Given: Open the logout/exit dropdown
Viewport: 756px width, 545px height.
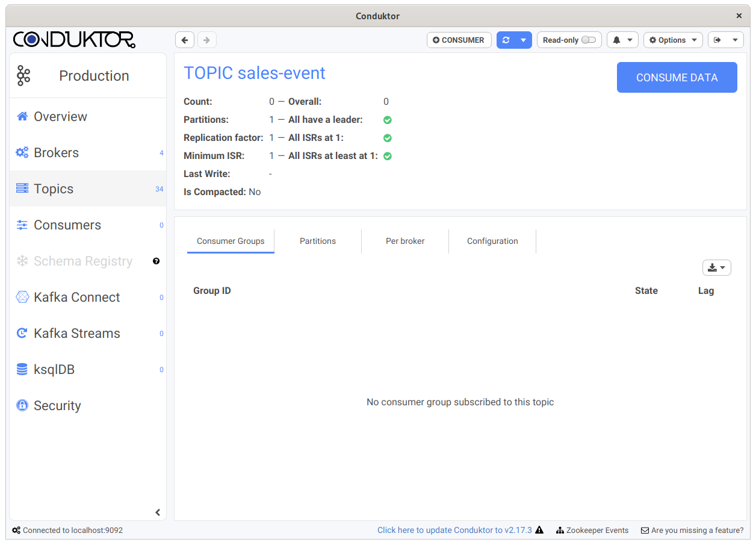Looking at the screenshot, I should 725,40.
